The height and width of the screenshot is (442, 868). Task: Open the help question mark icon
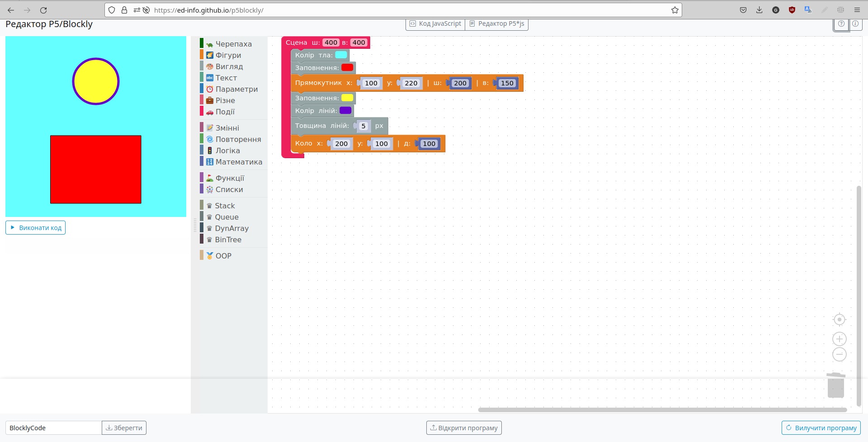tap(841, 24)
